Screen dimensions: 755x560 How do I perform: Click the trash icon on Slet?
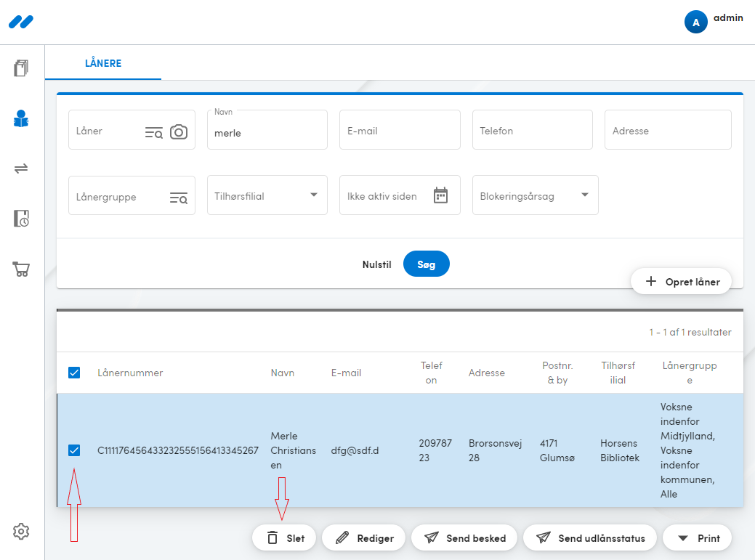pos(272,538)
